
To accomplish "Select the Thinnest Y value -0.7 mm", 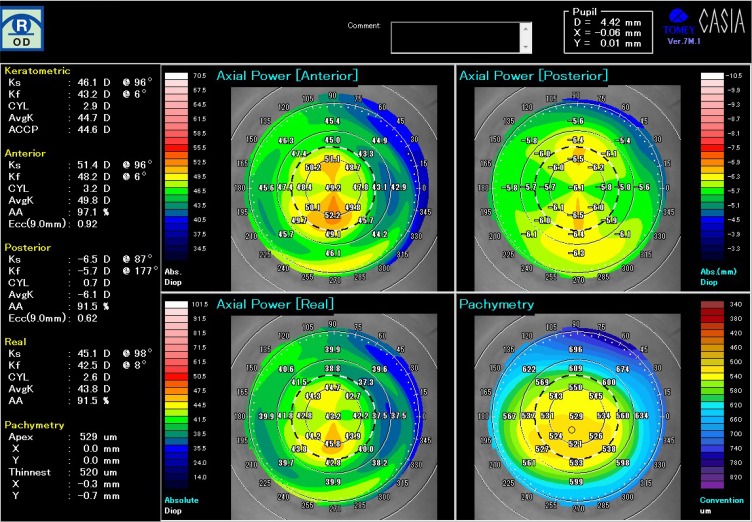I will (98, 496).
